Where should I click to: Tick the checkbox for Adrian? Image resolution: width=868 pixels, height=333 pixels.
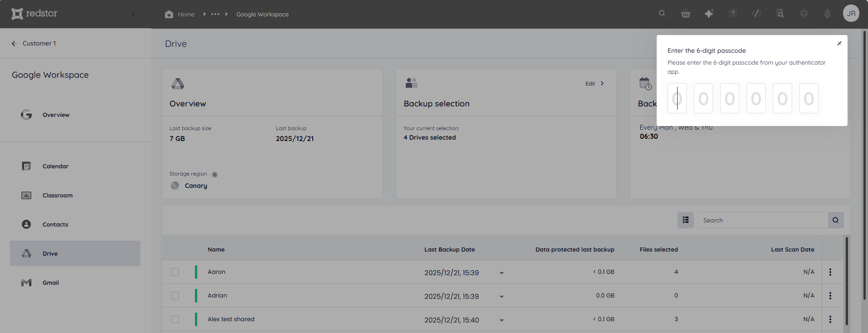175,296
